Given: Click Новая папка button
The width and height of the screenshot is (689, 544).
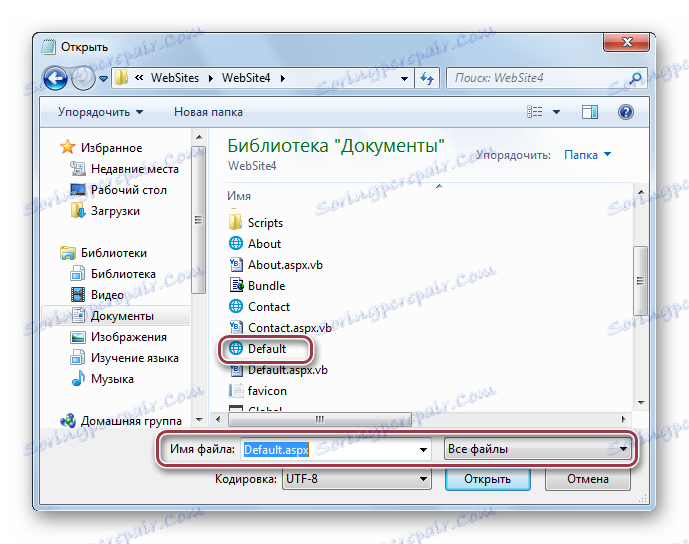Looking at the screenshot, I should (208, 112).
